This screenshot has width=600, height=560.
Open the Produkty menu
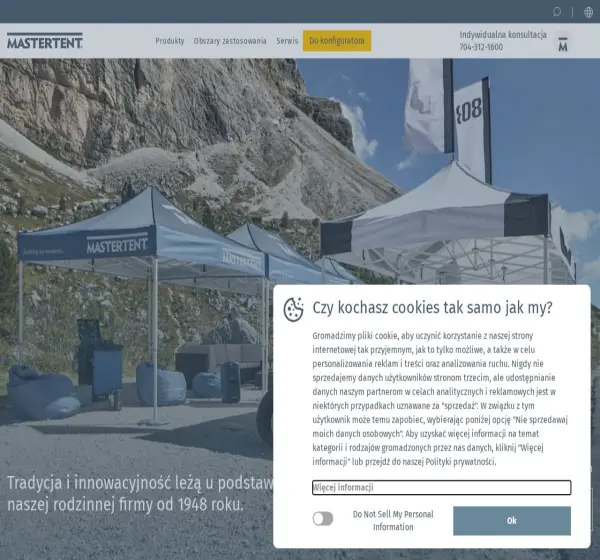(x=170, y=41)
